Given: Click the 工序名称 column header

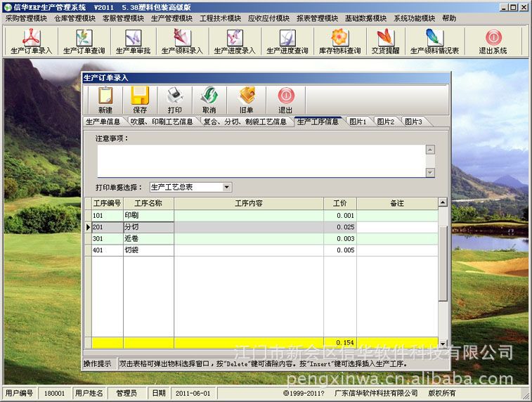Looking at the screenshot, I should (148, 204).
